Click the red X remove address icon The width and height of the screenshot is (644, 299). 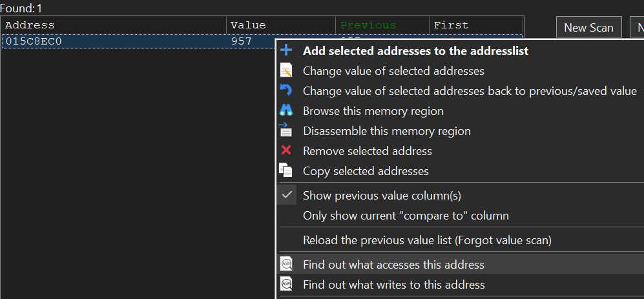point(286,151)
